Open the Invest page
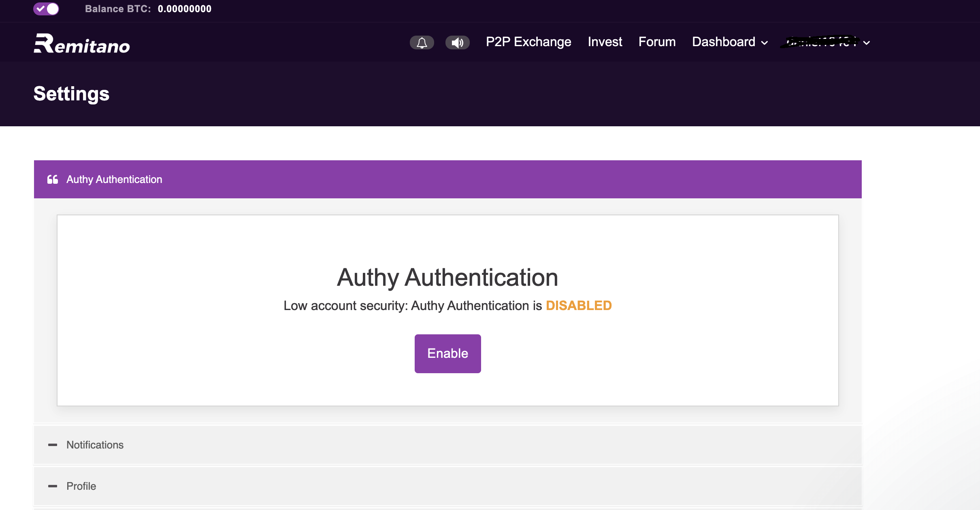Screen dimensions: 980x510 coord(605,42)
